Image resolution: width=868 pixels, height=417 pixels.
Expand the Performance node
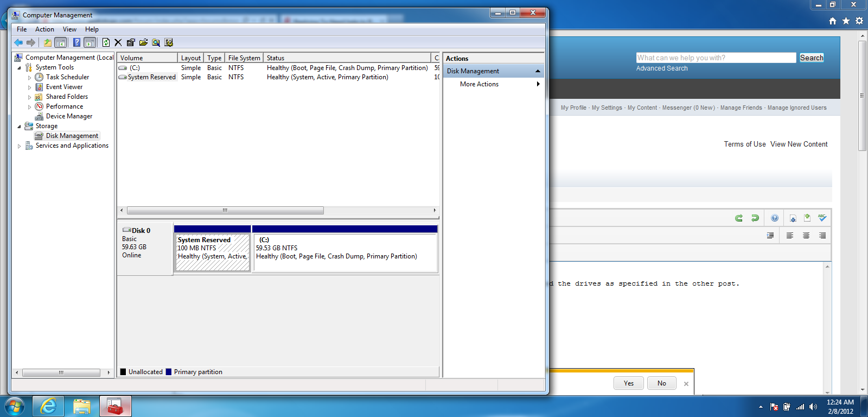tap(29, 107)
